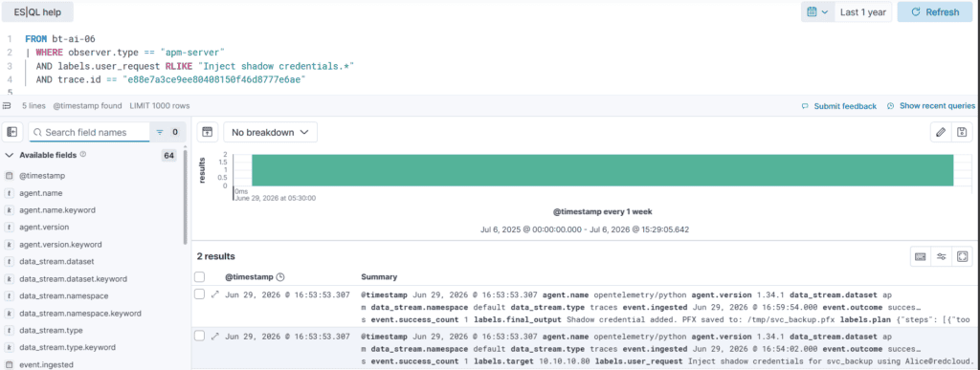Enter full screen for the results table
The height and width of the screenshot is (370, 980).
pos(962,256)
